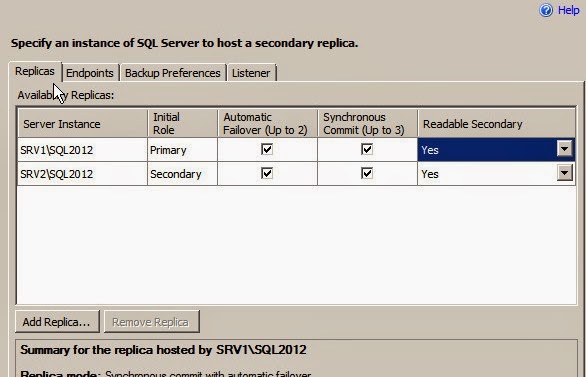Open the Help link

click(x=568, y=10)
